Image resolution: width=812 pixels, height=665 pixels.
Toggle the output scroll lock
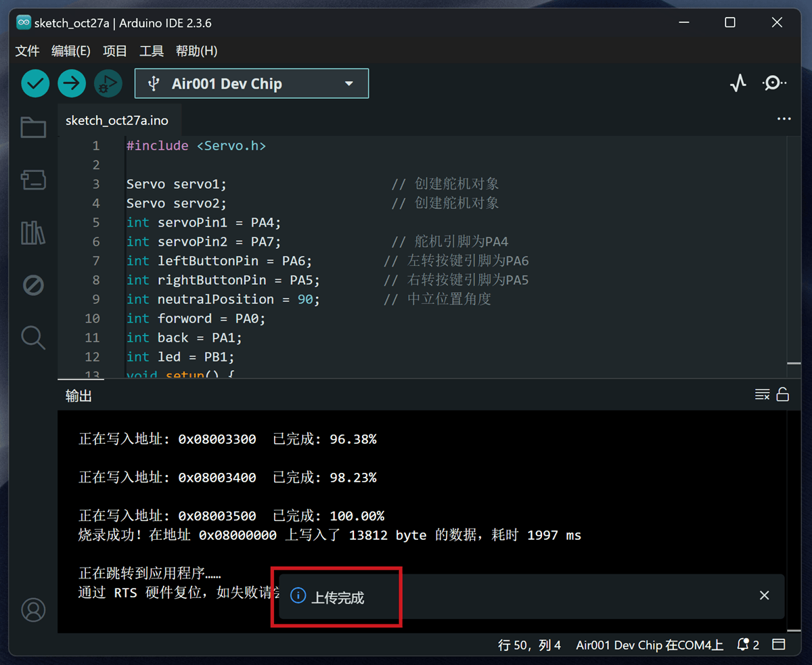coord(783,394)
